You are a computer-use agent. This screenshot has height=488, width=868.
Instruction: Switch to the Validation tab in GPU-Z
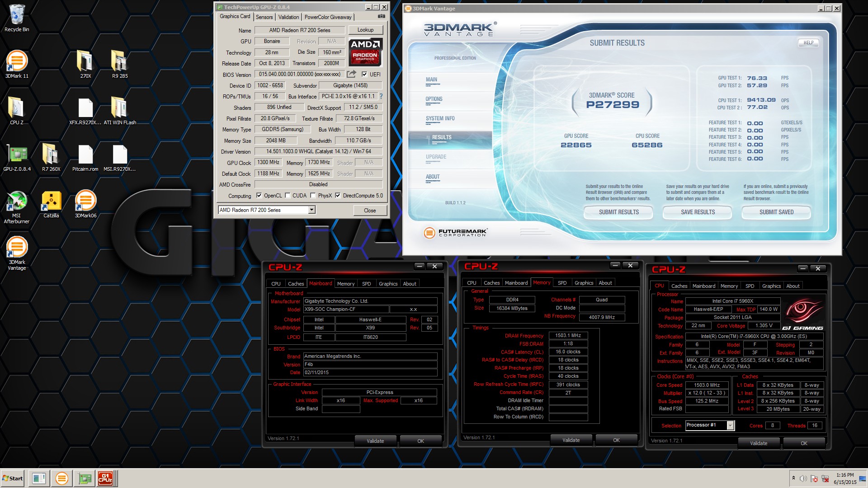click(x=288, y=17)
